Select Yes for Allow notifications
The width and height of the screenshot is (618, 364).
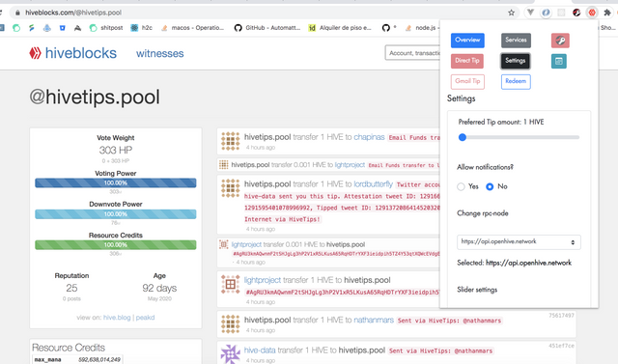[461, 186]
